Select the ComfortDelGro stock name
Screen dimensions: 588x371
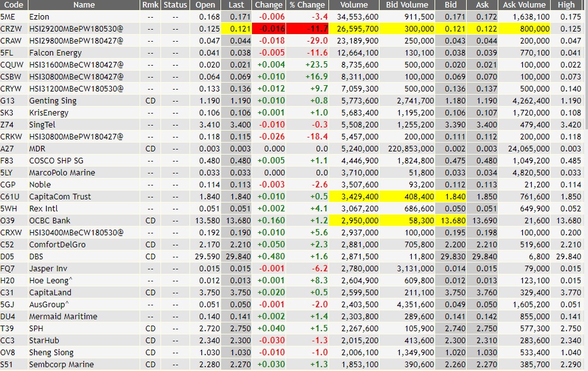pos(57,245)
